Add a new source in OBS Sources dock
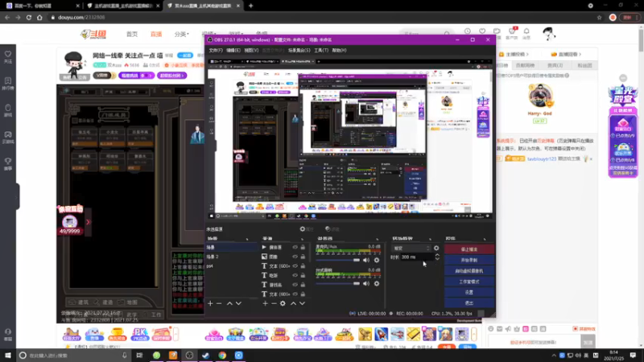 pos(265,303)
